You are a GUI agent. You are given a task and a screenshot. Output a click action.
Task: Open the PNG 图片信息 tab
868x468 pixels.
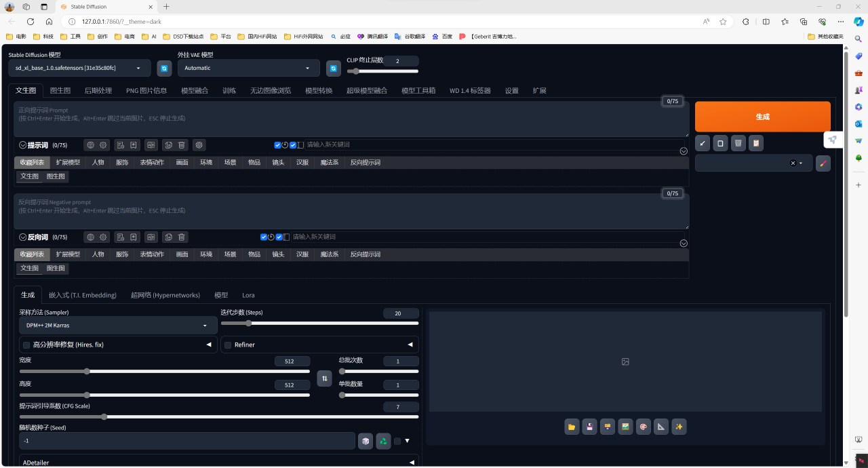click(146, 90)
